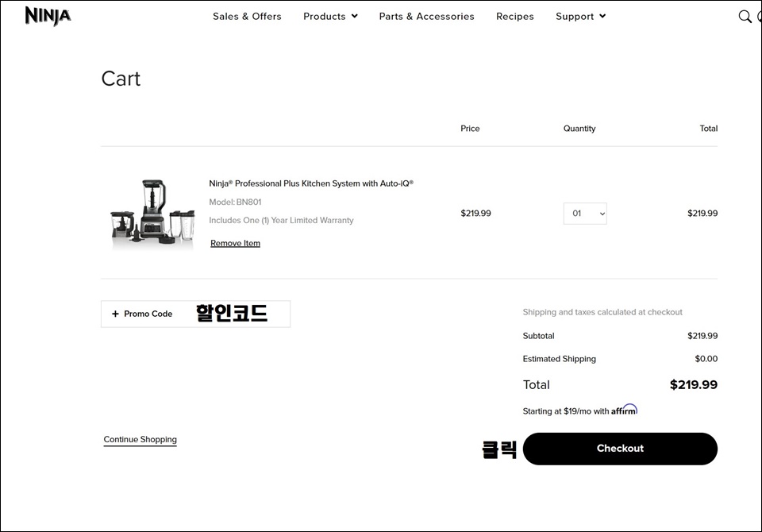Expand the Promo Code field
The width and height of the screenshot is (762, 532).
195,314
